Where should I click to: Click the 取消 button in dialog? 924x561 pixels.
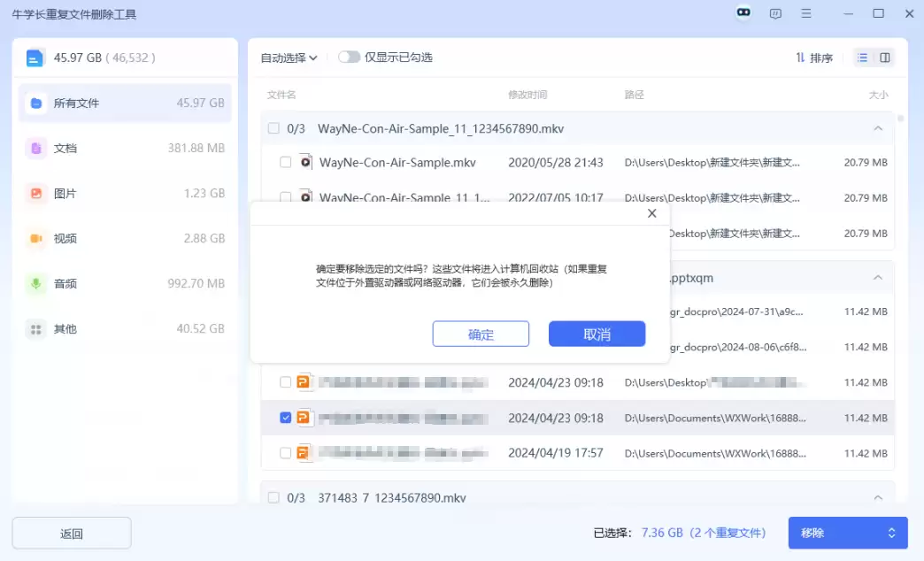tap(597, 334)
